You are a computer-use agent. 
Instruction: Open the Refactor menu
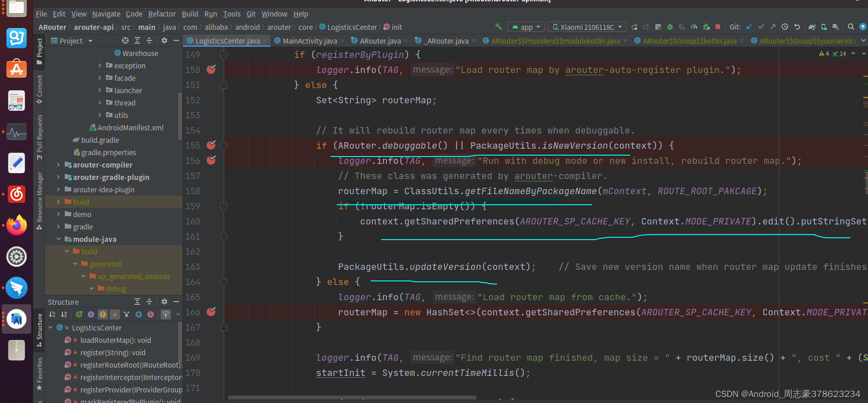click(162, 14)
